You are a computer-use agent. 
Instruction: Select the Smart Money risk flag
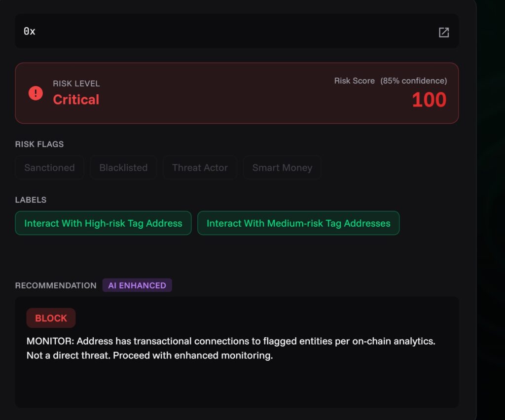coord(282,168)
